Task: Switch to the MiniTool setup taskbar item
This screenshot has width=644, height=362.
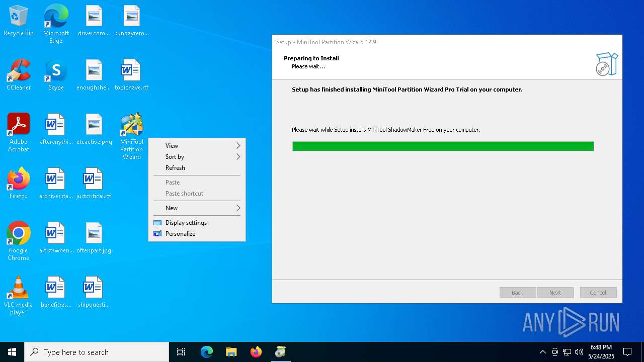Action: (x=281, y=352)
